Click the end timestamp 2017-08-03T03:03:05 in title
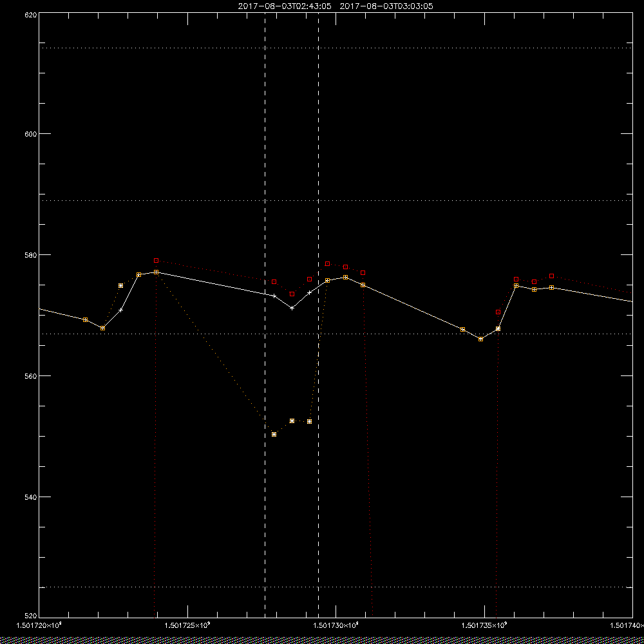Screen dimensions: 644x644 (386, 6)
